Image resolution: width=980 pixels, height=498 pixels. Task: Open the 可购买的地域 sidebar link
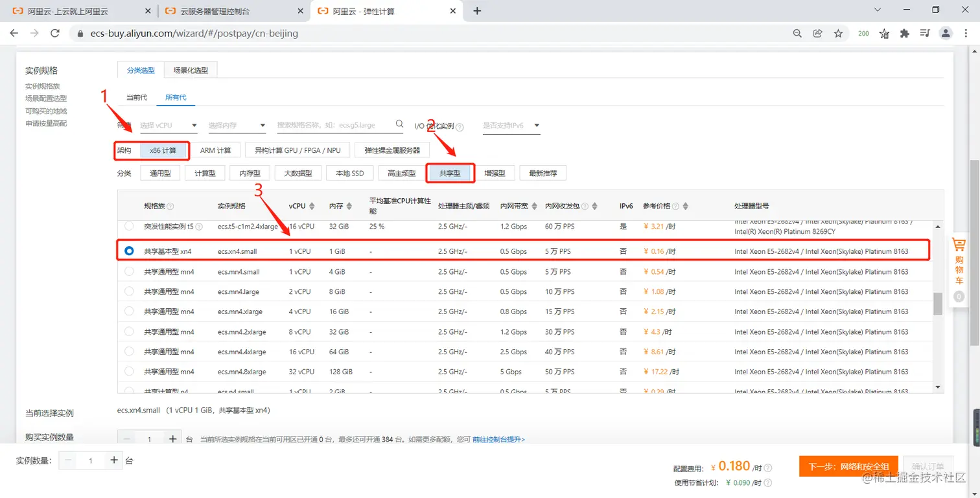[46, 111]
